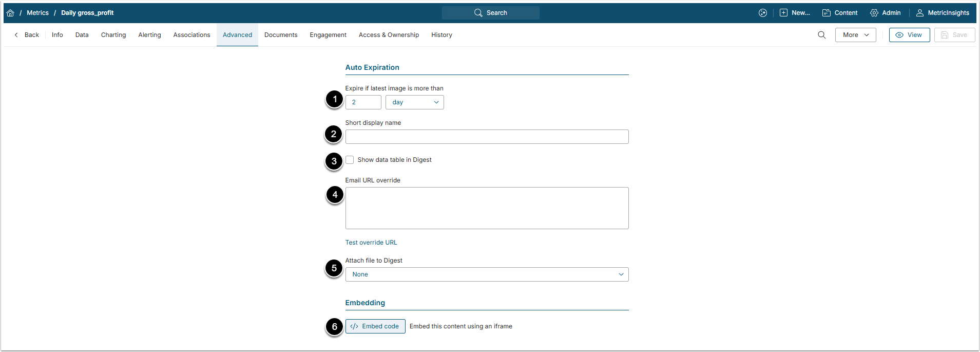Click the magnifier icon in editor toolbar
This screenshot has height=352, width=980.
[x=821, y=35]
